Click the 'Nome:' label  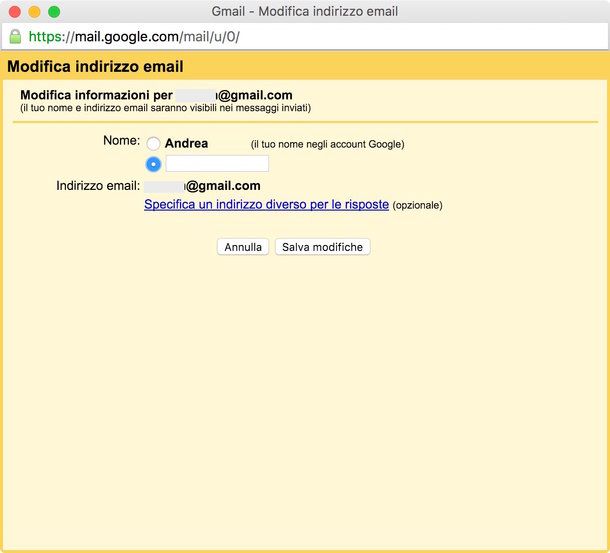(x=121, y=140)
